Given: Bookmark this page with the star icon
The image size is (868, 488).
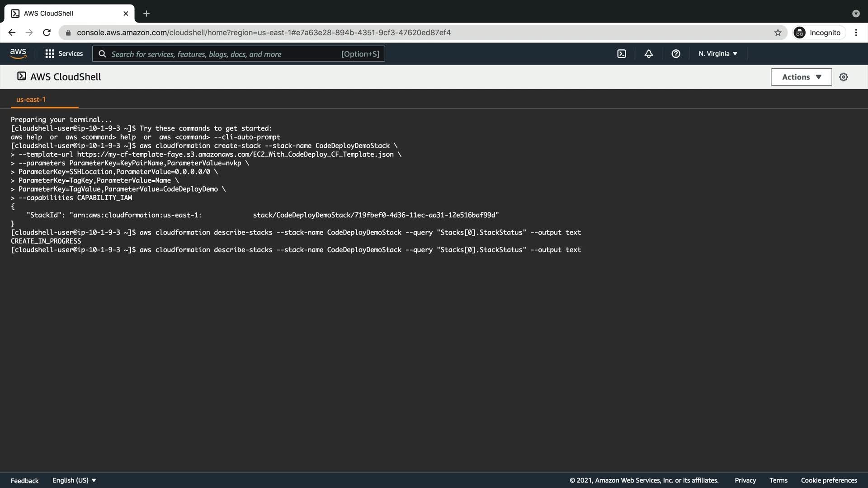Looking at the screenshot, I should [778, 33].
